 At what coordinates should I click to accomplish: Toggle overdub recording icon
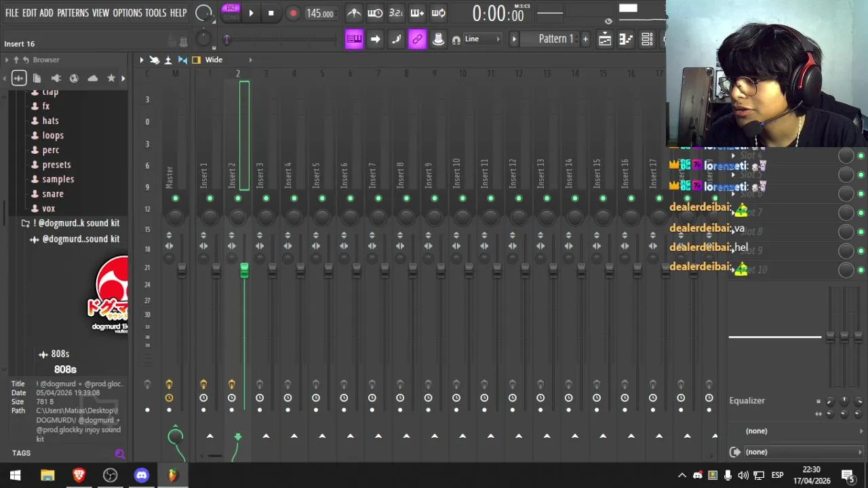417,13
